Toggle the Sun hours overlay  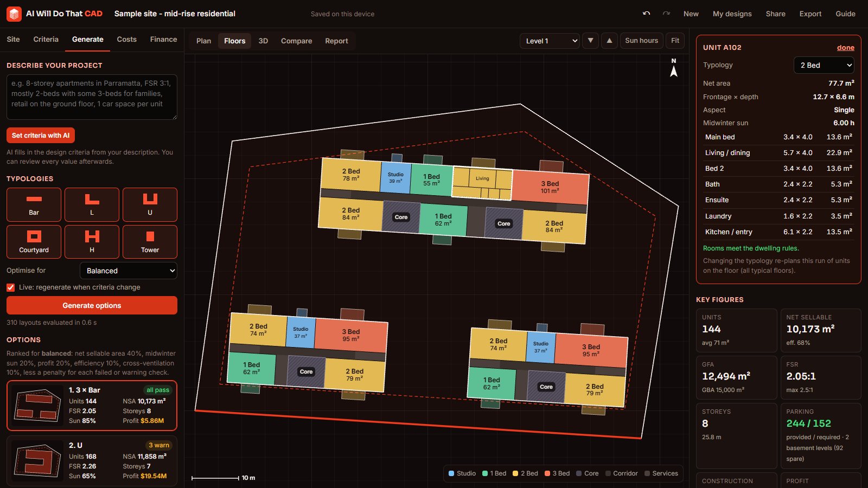click(641, 41)
